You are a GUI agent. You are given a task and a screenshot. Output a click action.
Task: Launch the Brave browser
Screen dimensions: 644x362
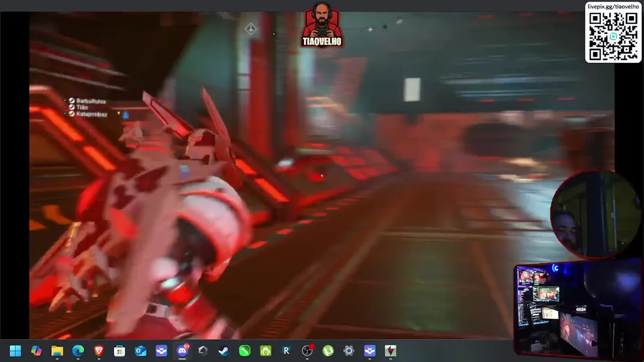pyautogui.click(x=99, y=351)
